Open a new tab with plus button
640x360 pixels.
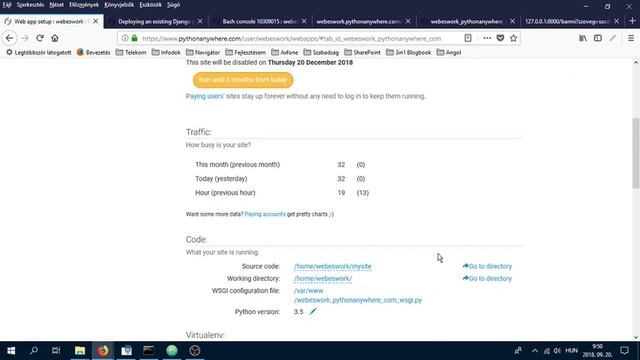click(x=632, y=21)
